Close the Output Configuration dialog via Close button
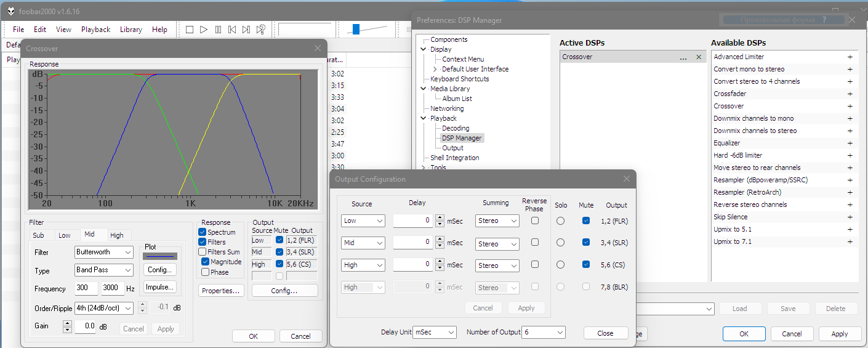868x348 pixels. point(605,333)
